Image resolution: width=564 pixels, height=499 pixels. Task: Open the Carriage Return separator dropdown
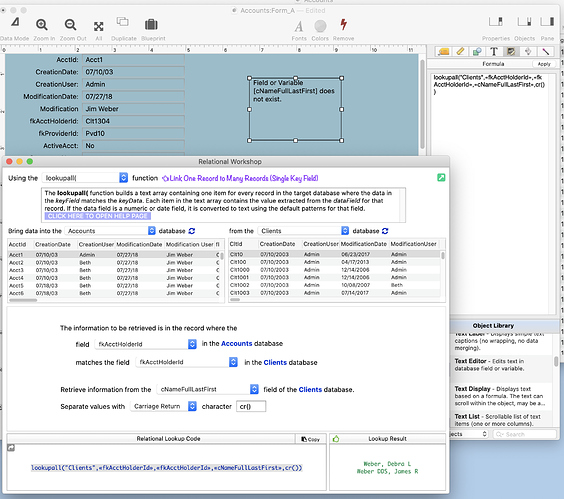[163, 406]
